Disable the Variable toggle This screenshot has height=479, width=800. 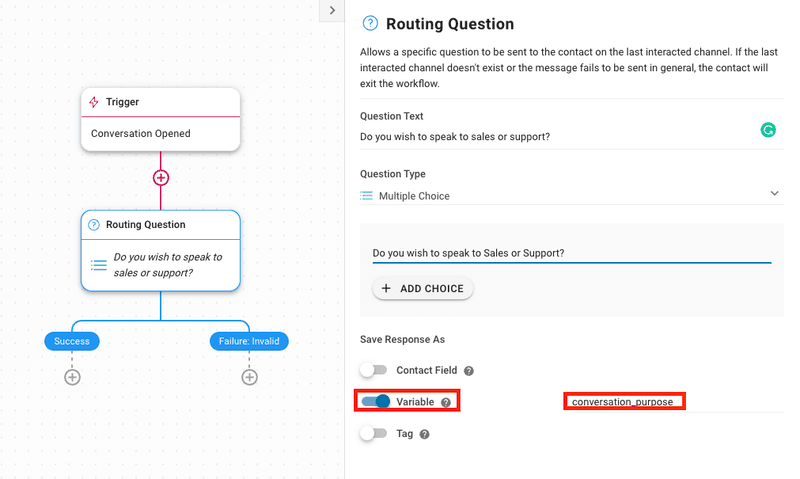376,402
